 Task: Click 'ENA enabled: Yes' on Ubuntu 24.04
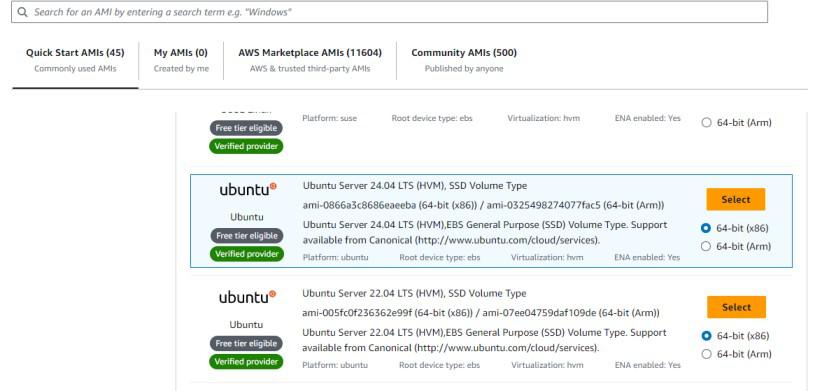647,257
